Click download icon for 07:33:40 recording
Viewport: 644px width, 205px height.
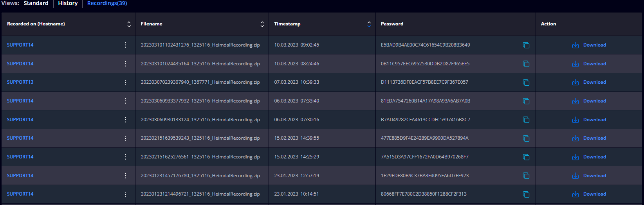coord(575,101)
